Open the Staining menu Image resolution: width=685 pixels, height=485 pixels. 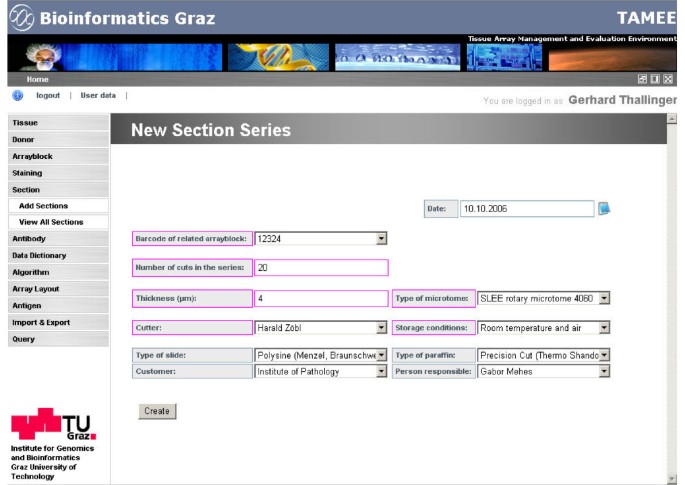(x=58, y=173)
